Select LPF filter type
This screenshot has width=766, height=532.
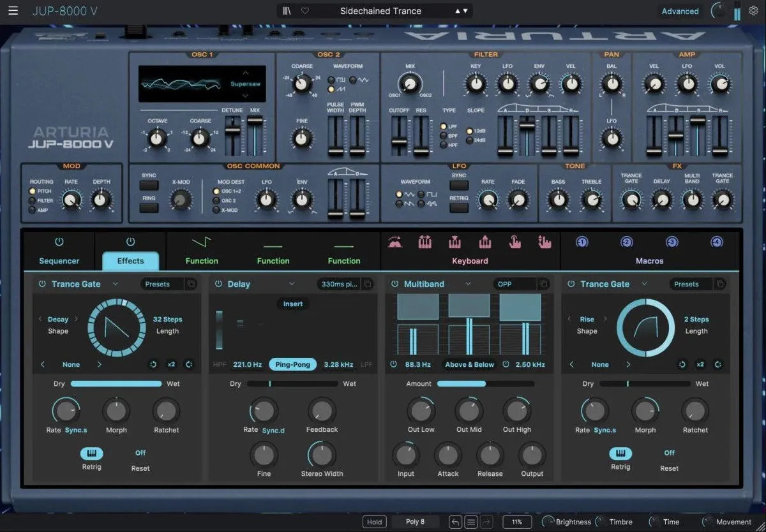(x=444, y=126)
